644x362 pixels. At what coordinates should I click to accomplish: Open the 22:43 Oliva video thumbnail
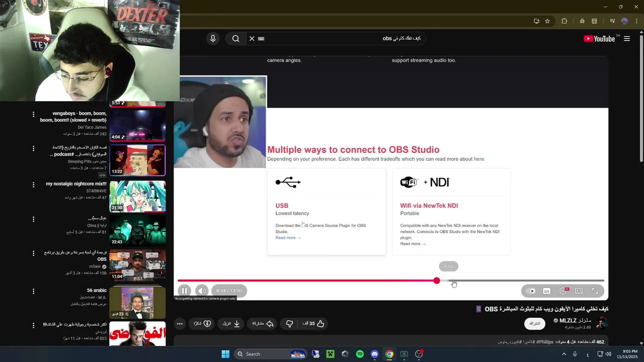click(x=137, y=230)
